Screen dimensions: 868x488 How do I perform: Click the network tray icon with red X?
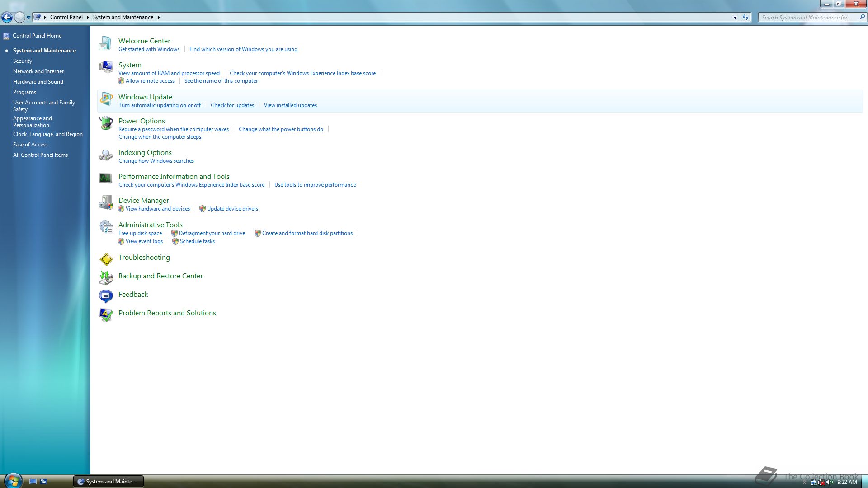821,482
